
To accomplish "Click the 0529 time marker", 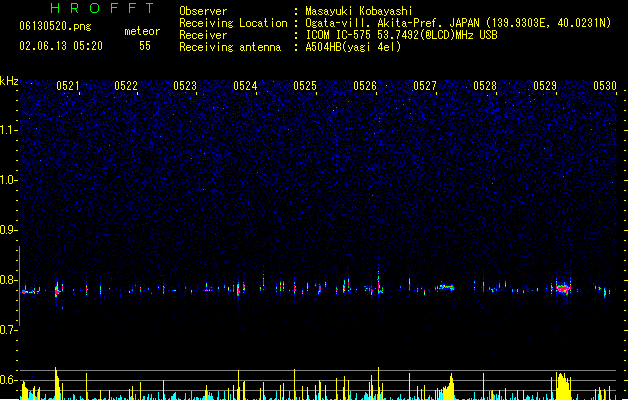I will [545, 86].
